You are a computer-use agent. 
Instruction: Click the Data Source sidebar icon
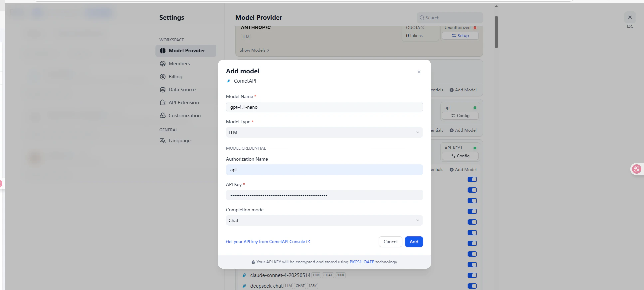163,90
